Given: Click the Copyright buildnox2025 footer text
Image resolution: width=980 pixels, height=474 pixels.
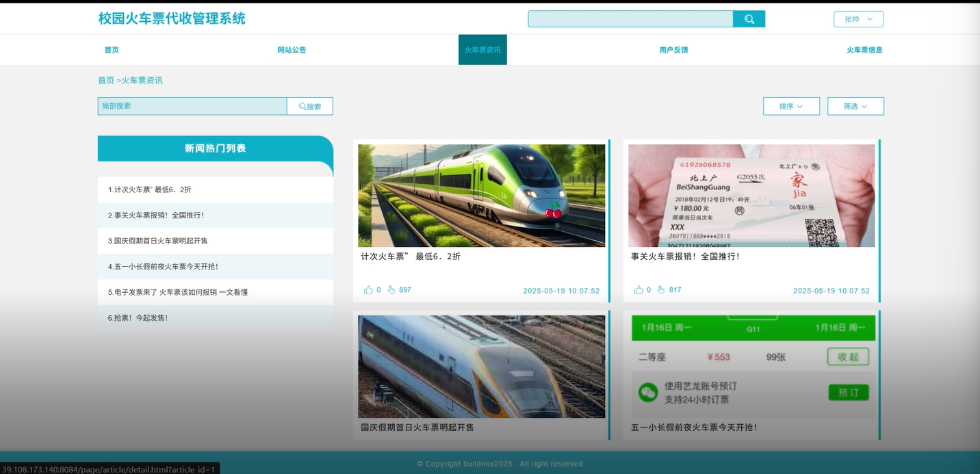Looking at the screenshot, I should [x=501, y=464].
